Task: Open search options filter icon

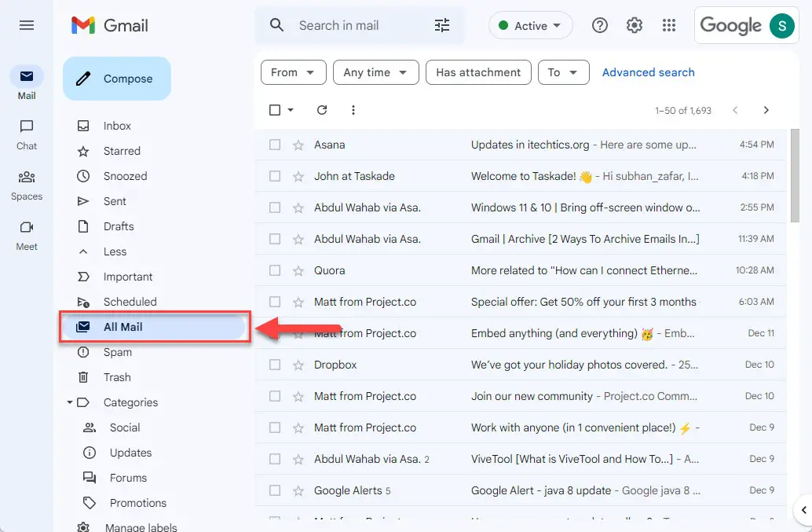Action: coord(442,25)
